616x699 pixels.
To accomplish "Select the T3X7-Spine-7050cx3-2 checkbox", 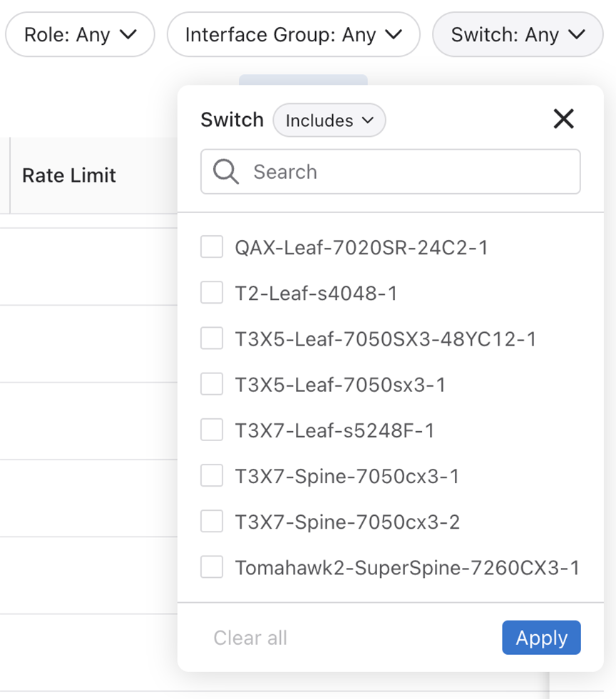I will click(x=212, y=522).
